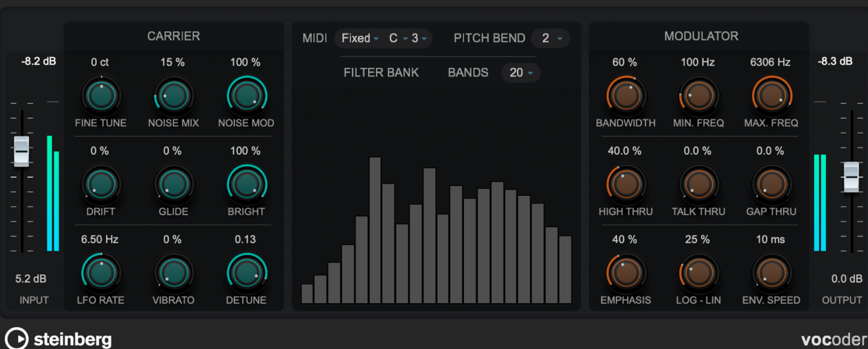
Task: Open the PITCH BEND range dropdown
Action: 551,38
